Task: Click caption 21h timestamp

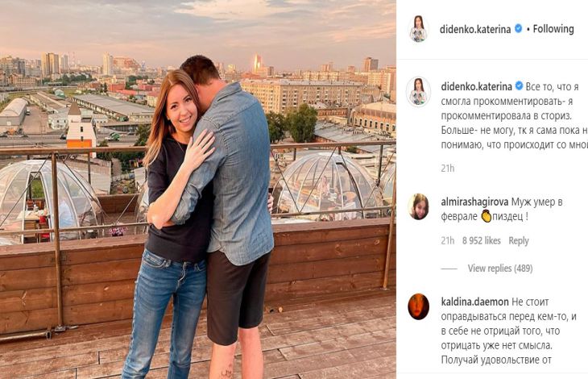Action: tap(447, 168)
